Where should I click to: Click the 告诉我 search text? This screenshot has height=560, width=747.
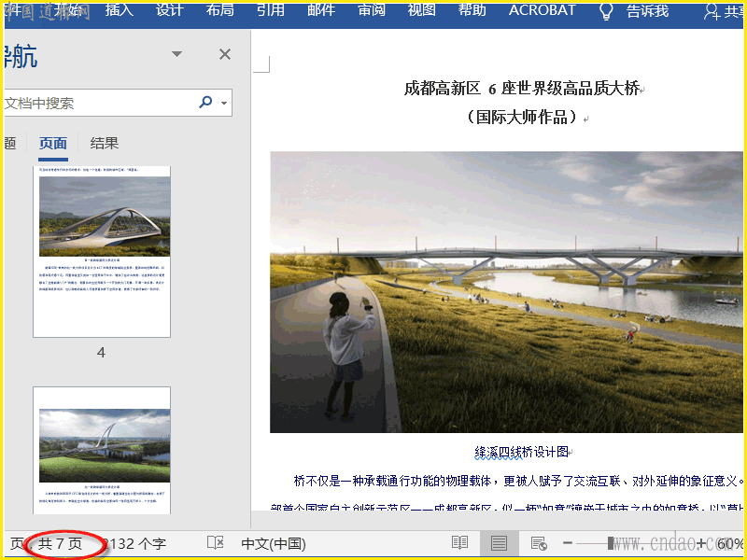point(647,10)
